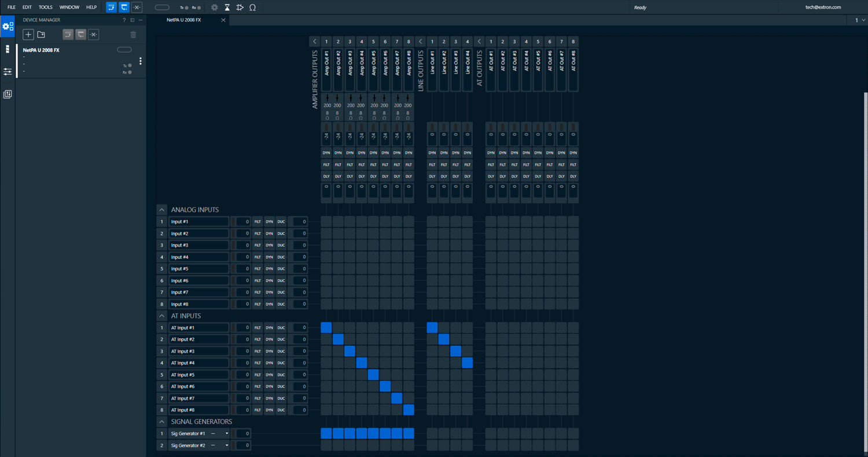The height and width of the screenshot is (457, 868).
Task: Open FILT block for Input #1
Action: pyautogui.click(x=258, y=221)
